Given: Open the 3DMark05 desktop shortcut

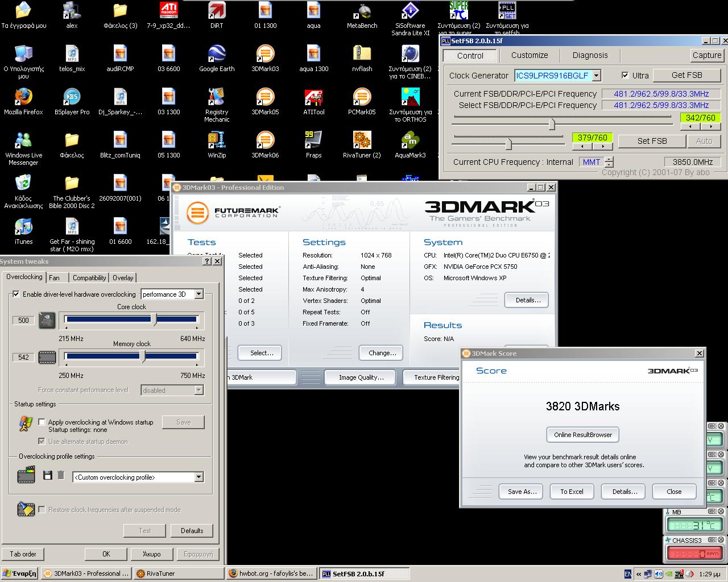Looking at the screenshot, I should [x=265, y=101].
